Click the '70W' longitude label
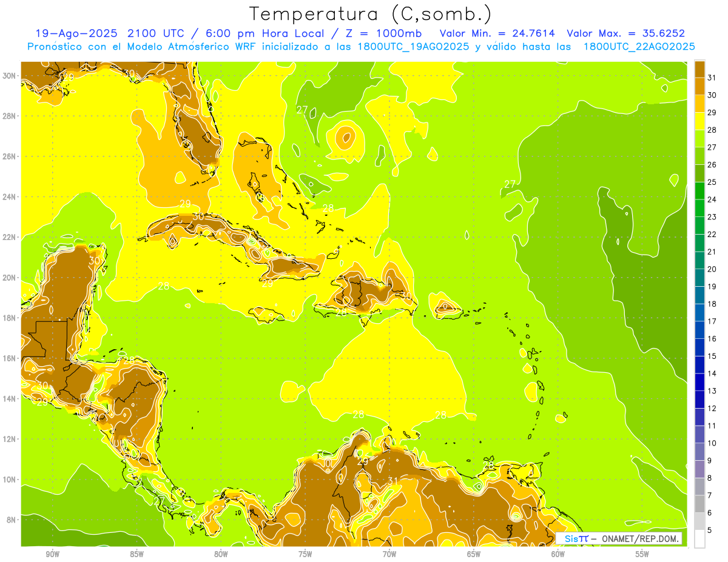 [x=389, y=554]
